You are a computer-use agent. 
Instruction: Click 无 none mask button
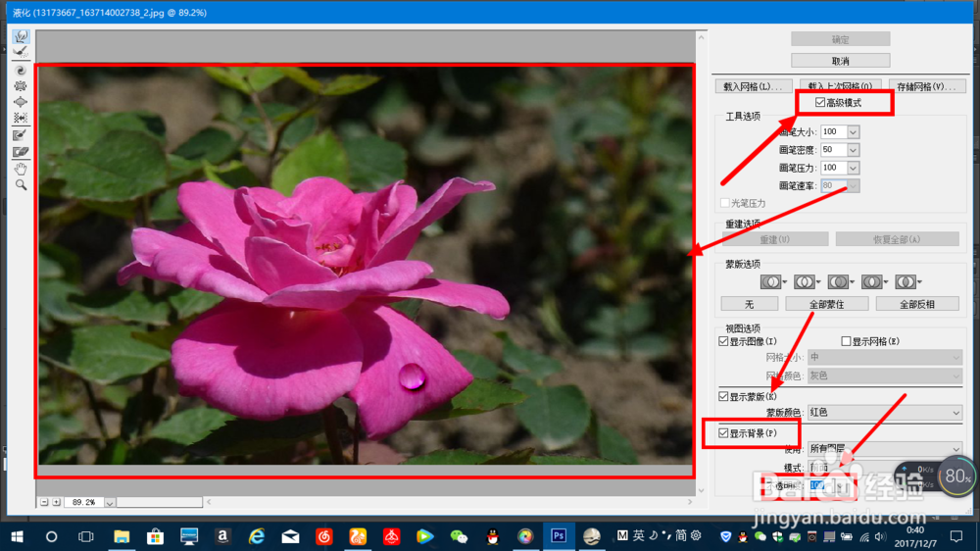pos(750,304)
